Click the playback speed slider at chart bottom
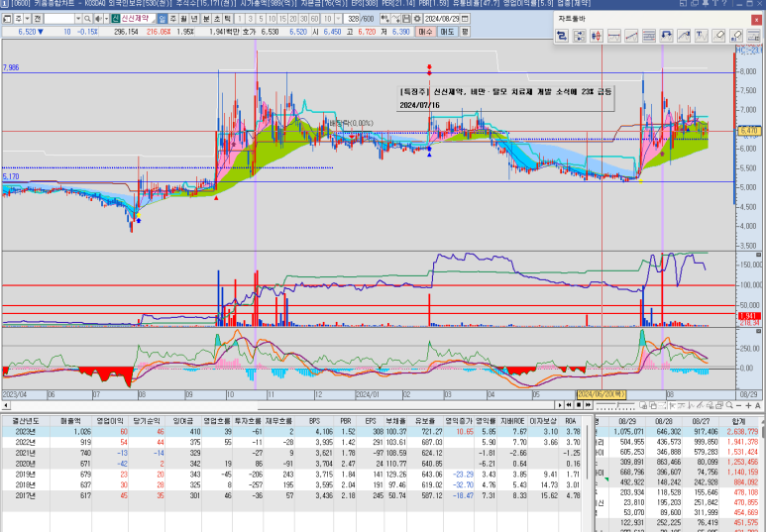Viewport: 766px width, 532px height. pyautogui.click(x=614, y=405)
